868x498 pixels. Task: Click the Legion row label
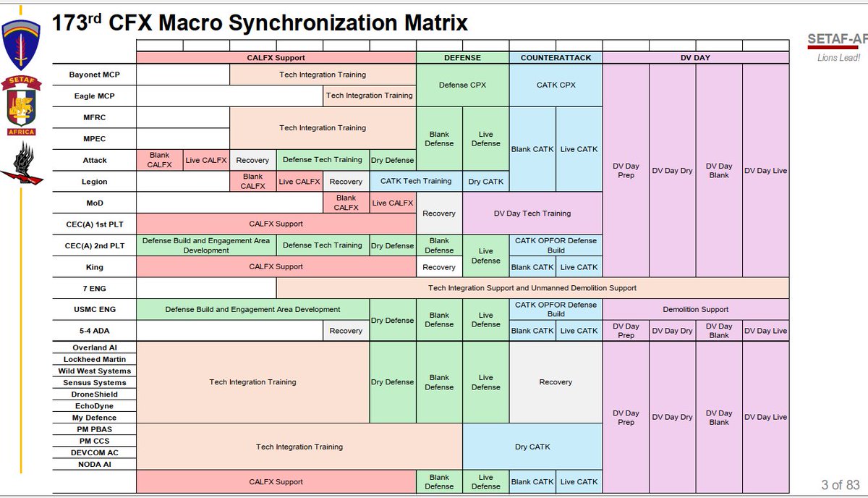pos(94,182)
